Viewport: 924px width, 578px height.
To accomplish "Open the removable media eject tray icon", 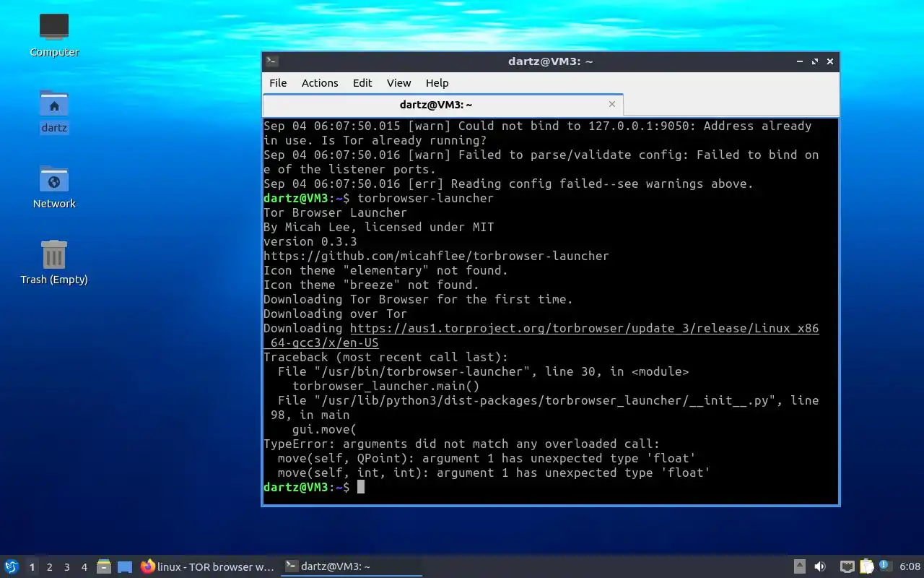I will pyautogui.click(x=800, y=567).
